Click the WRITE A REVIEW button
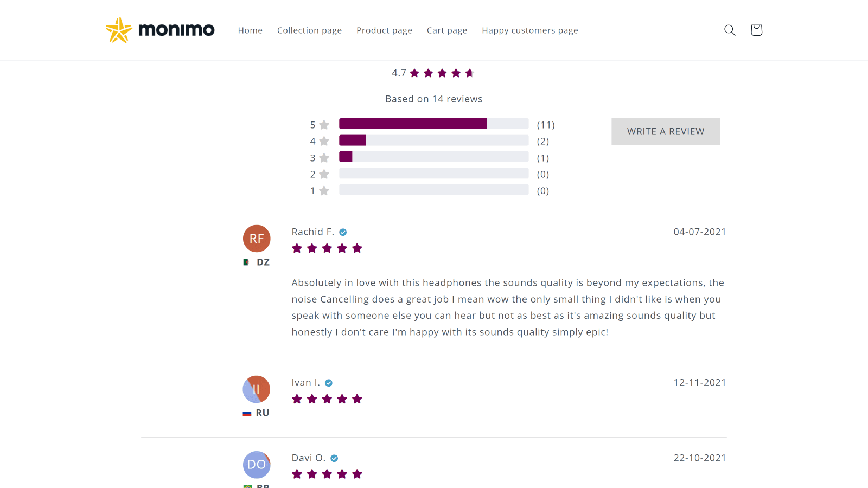 click(665, 131)
